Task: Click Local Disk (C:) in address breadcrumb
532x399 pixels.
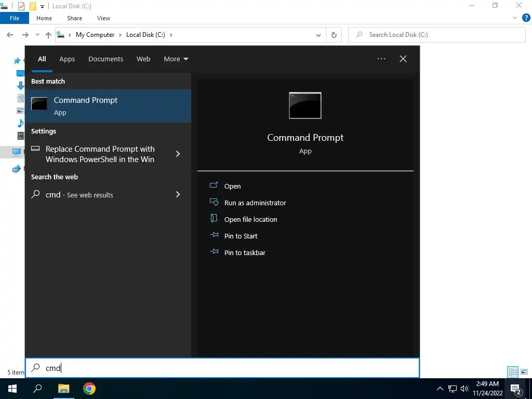Action: click(x=145, y=35)
